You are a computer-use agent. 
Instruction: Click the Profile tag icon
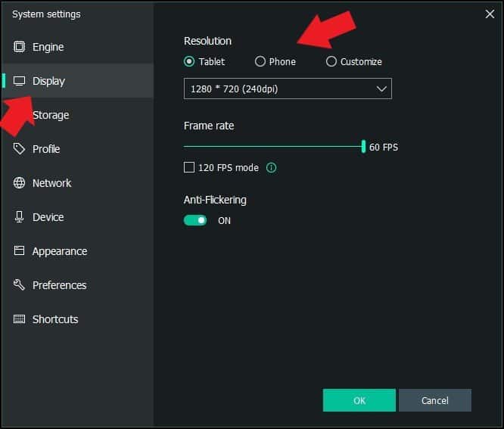tap(20, 149)
